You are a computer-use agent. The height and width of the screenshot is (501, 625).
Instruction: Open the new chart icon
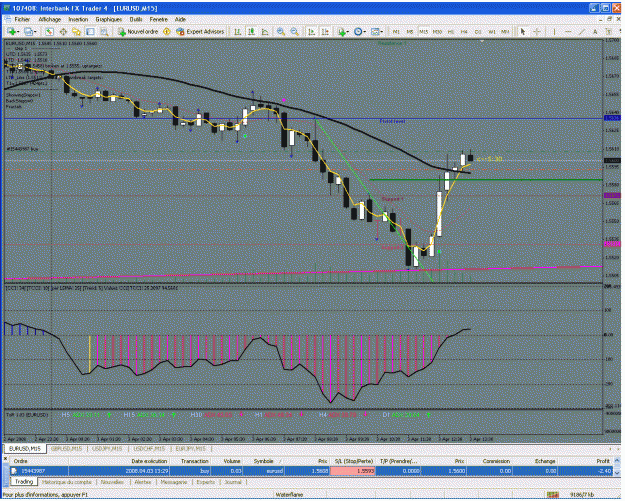point(11,31)
